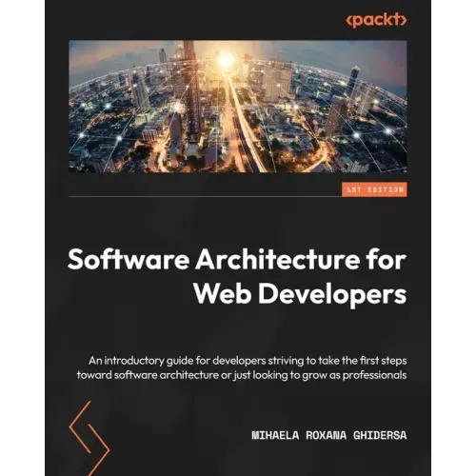Click the subtitle line starting "toward software architecture"

click(x=242, y=375)
